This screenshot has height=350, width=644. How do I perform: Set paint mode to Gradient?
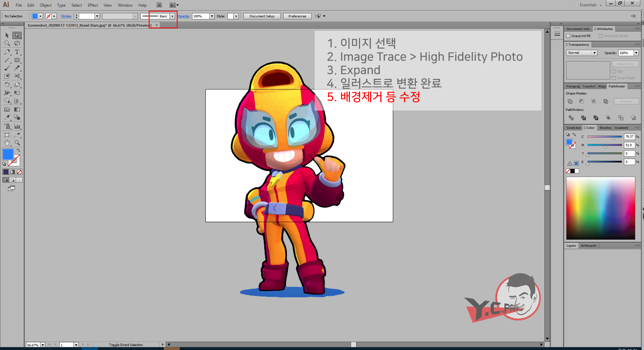click(12, 172)
